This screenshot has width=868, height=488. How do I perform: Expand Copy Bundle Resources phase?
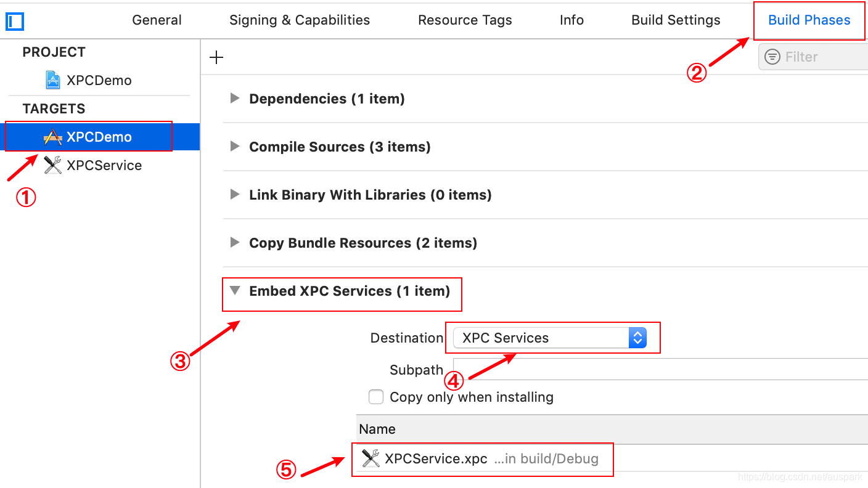point(234,243)
